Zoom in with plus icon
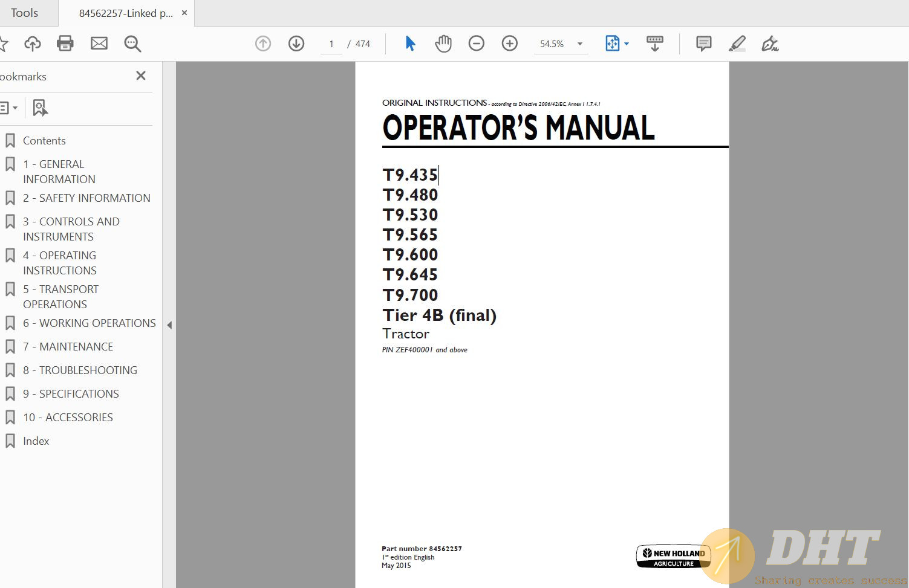The image size is (909, 588). [x=510, y=44]
